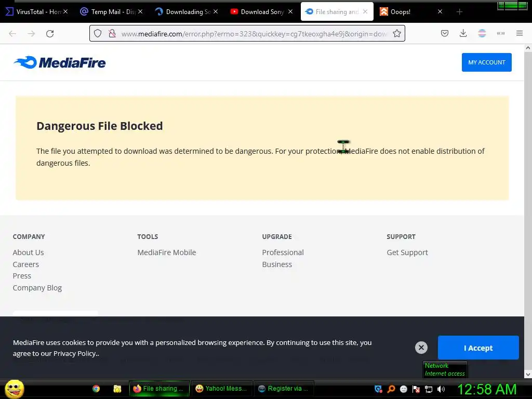This screenshot has height=399, width=532.
Task: Open the network tray icon
Action: (429, 389)
